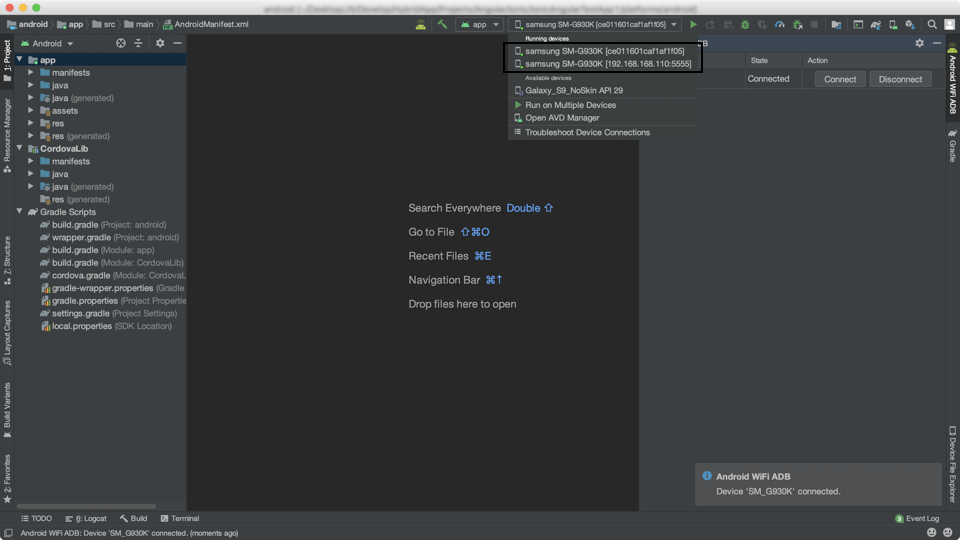Click Collapse All icon in Project panel

point(138,43)
